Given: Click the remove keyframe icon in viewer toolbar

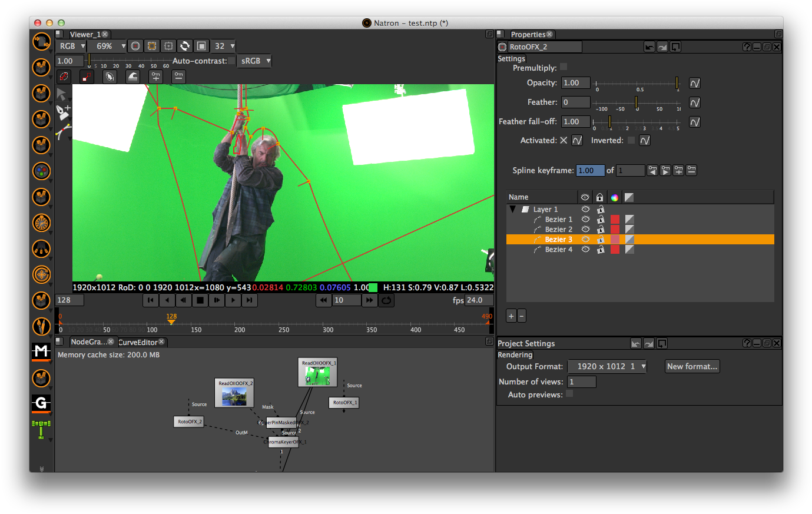Looking at the screenshot, I should (178, 77).
